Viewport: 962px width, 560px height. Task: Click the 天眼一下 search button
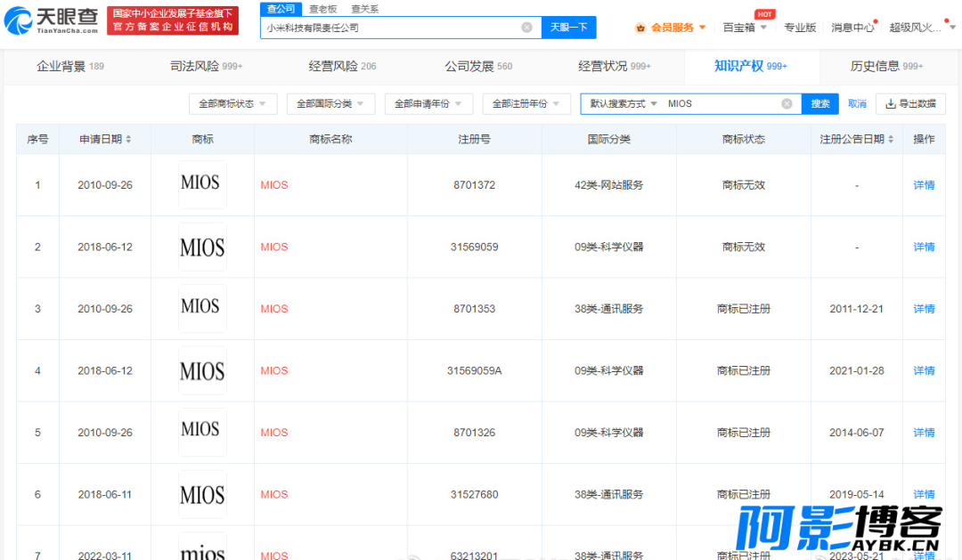(x=568, y=28)
